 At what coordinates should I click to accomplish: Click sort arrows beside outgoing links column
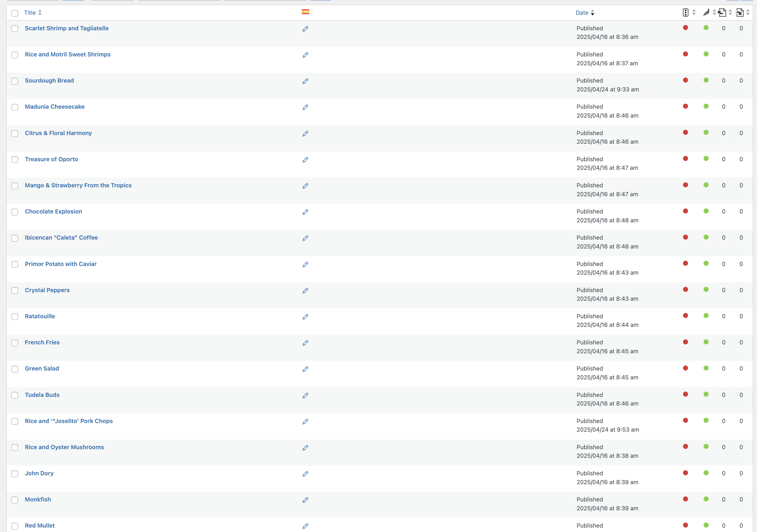pyautogui.click(x=730, y=13)
